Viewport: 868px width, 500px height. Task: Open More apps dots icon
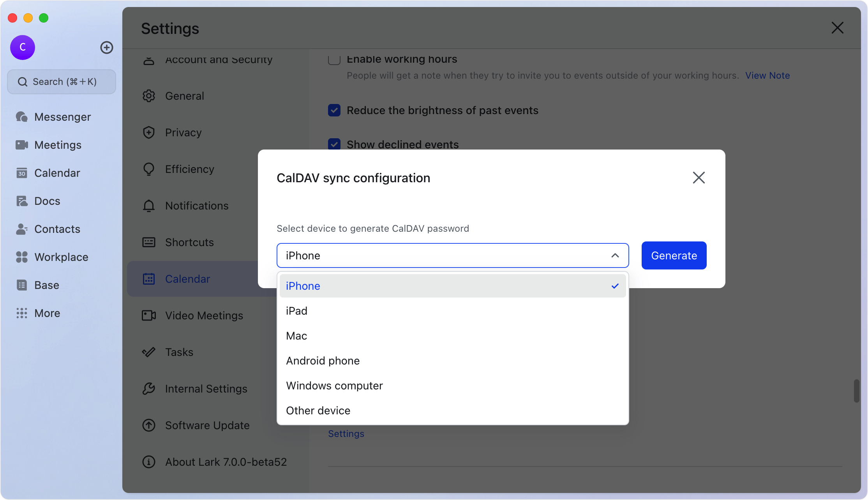22,313
